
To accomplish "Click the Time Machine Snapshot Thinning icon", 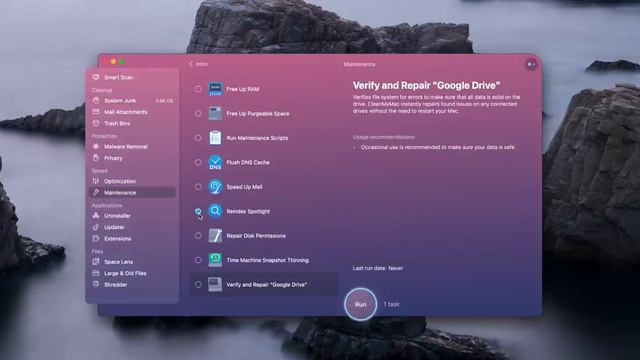I will [215, 260].
